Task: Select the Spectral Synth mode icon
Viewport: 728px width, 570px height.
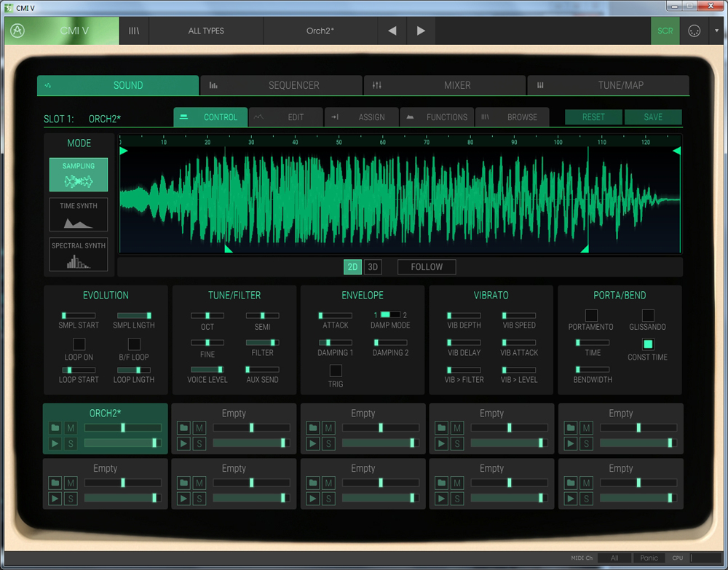Action: pyautogui.click(x=79, y=255)
